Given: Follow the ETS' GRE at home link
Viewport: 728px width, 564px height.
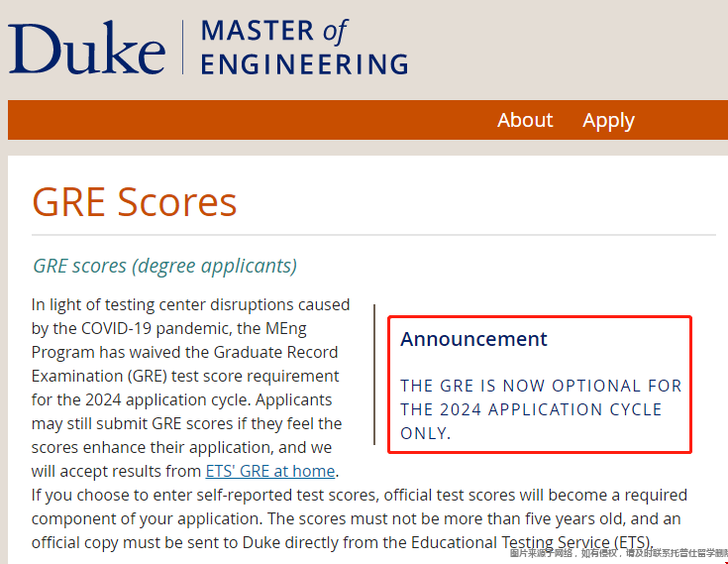Looking at the screenshot, I should pyautogui.click(x=270, y=471).
